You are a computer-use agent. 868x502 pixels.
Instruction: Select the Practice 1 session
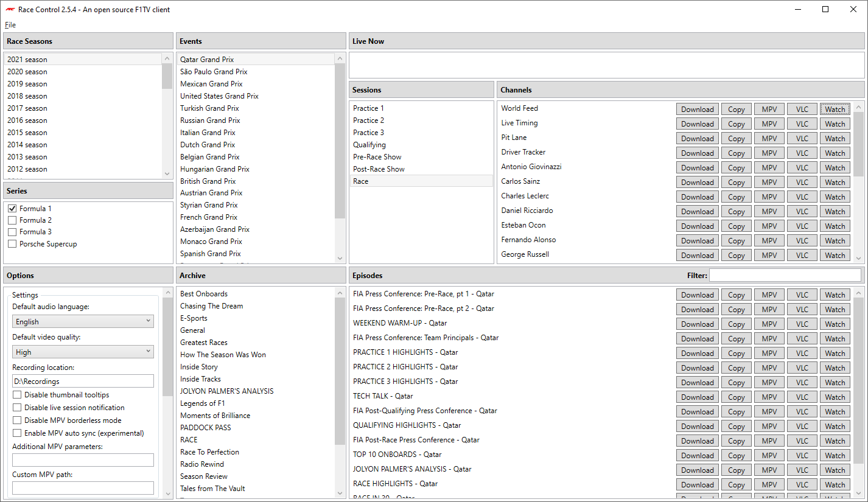tap(421, 108)
